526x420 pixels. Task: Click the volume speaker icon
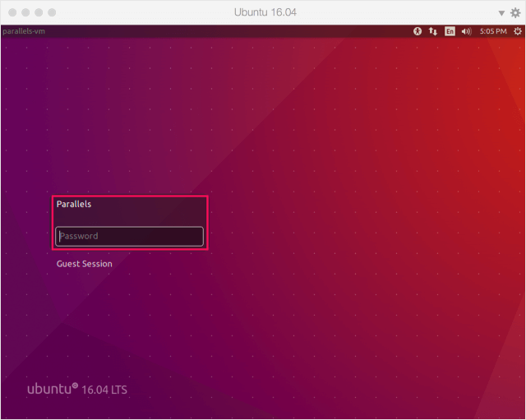[466, 31]
